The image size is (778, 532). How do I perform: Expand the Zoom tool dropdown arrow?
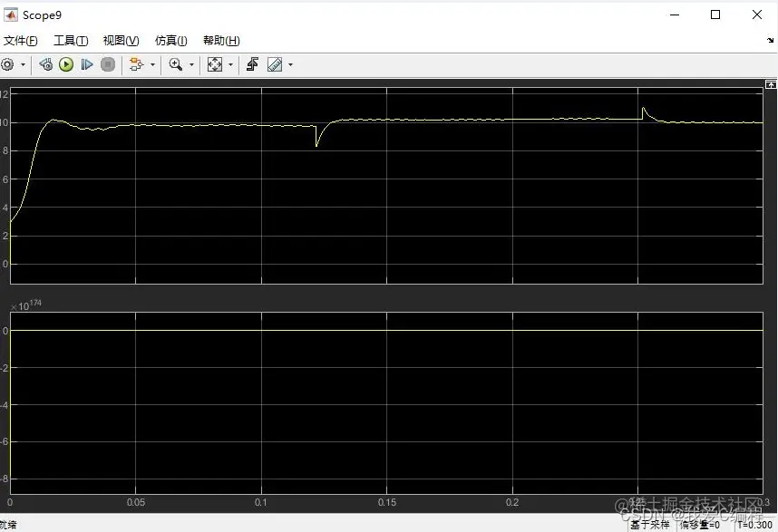tap(191, 64)
